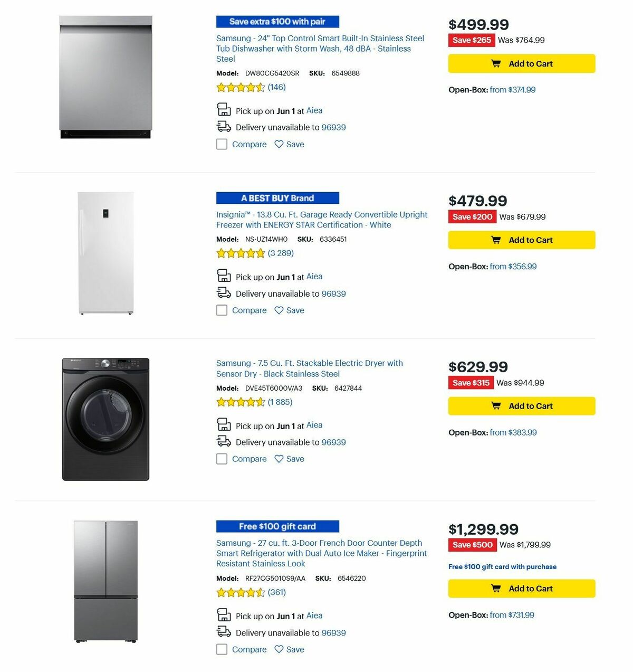
Task: Click the pickup icon for the Samsung dryer
Action: coord(224,424)
